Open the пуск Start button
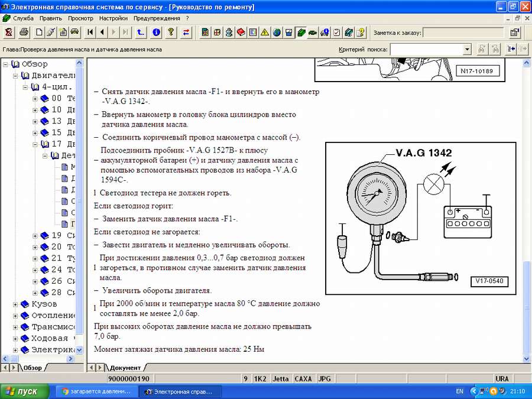Image resolution: width=532 pixels, height=399 pixels. tap(24, 391)
